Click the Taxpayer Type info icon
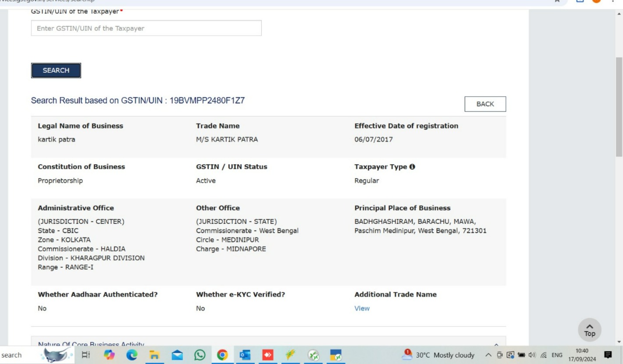623x364 pixels. click(x=412, y=167)
